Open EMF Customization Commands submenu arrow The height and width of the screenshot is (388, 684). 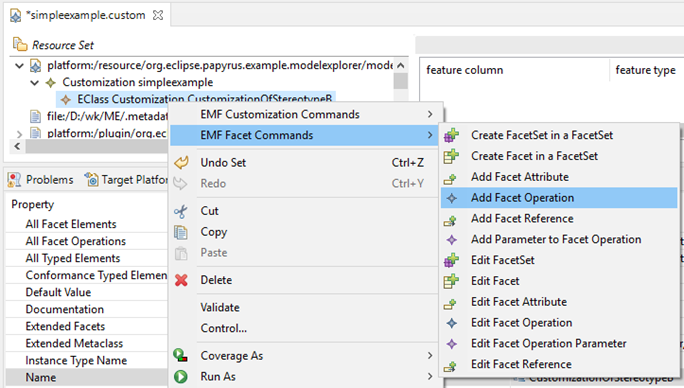coord(430,114)
